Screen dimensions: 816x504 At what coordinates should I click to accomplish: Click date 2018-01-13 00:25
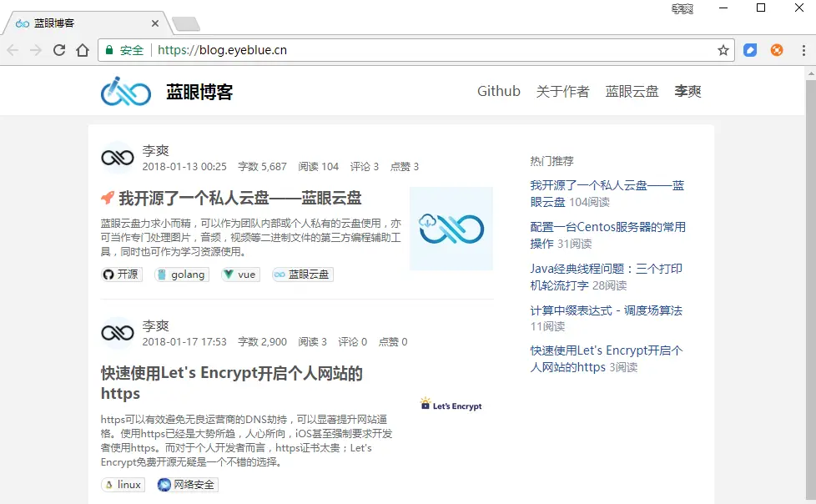[184, 167]
